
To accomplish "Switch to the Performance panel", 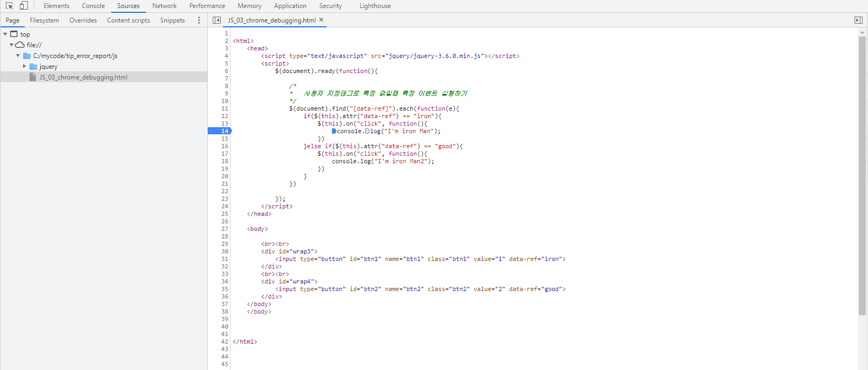I will [207, 6].
